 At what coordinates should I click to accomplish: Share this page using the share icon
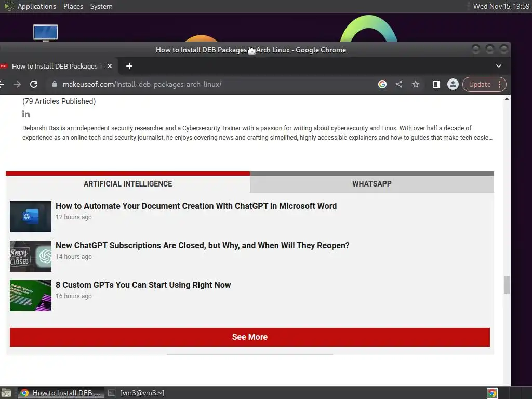399,84
